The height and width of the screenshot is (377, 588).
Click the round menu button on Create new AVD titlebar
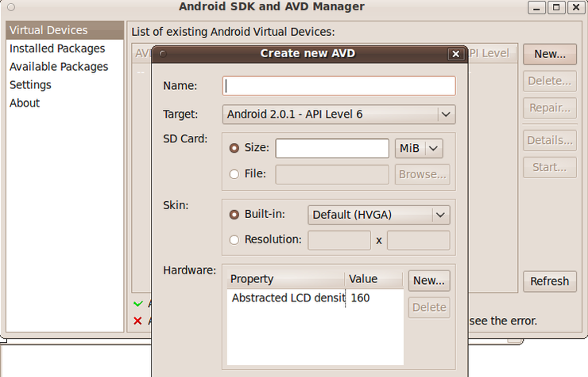click(x=163, y=54)
